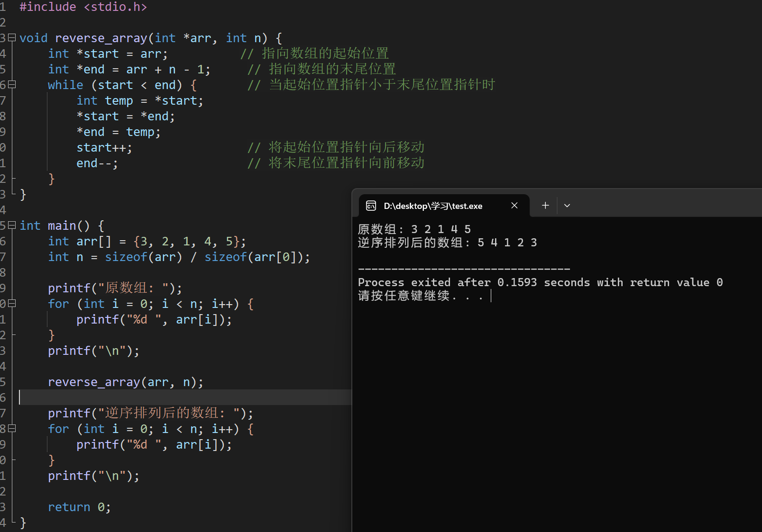Image resolution: width=762 pixels, height=532 pixels.
Task: Click 'int temp = *start;' code line
Action: coord(140,100)
